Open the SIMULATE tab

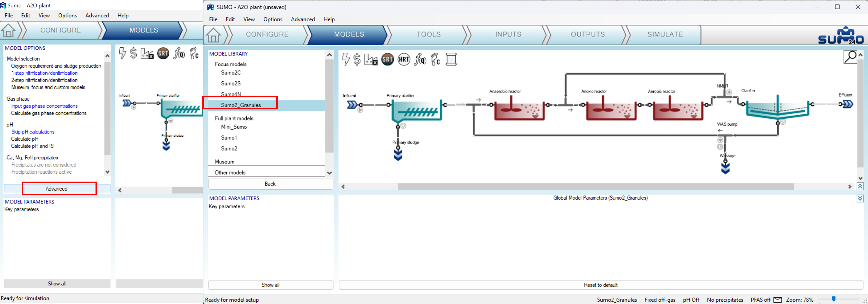[664, 34]
